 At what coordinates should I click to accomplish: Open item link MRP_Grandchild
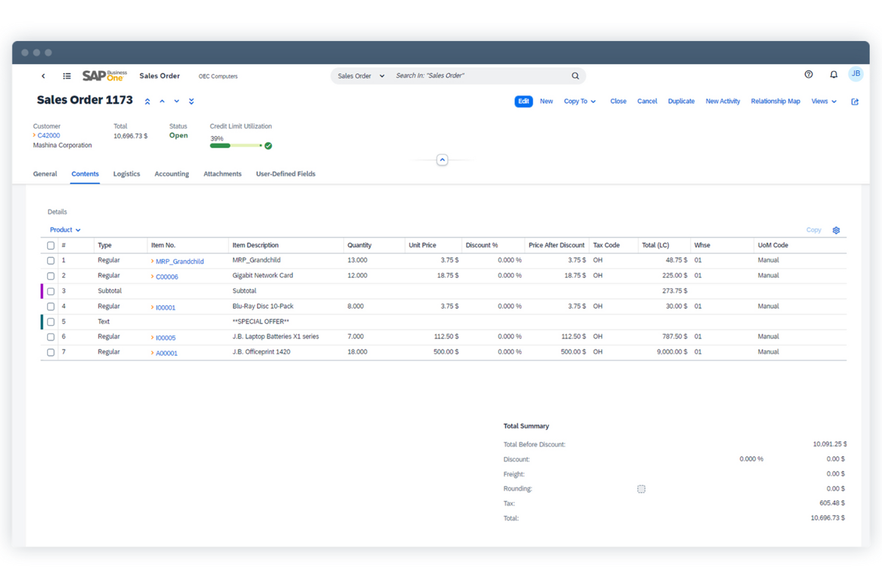(180, 262)
